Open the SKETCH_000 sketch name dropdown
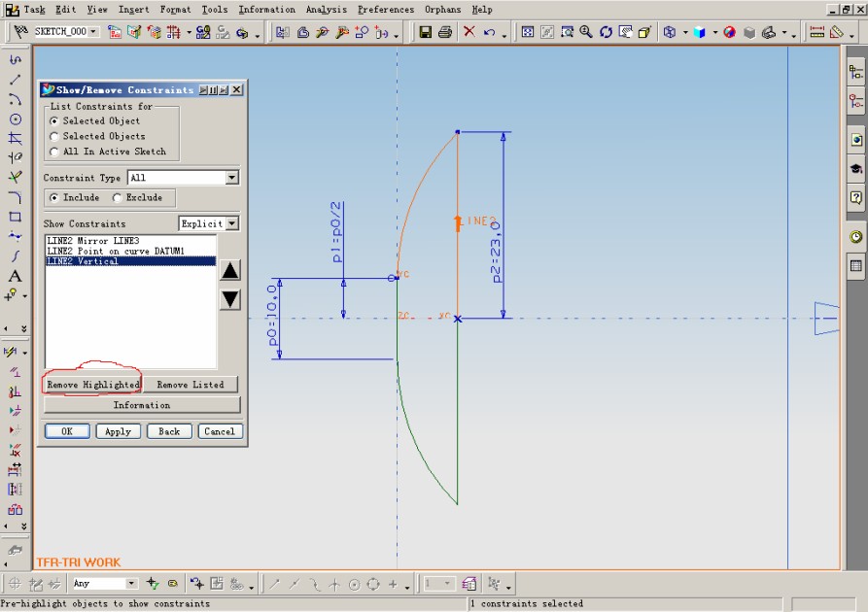The image size is (868, 612). [x=94, y=32]
